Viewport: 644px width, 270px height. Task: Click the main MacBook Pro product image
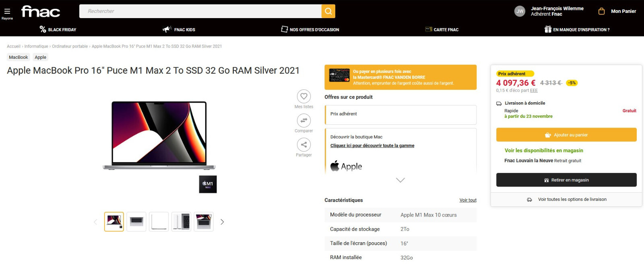tap(159, 135)
